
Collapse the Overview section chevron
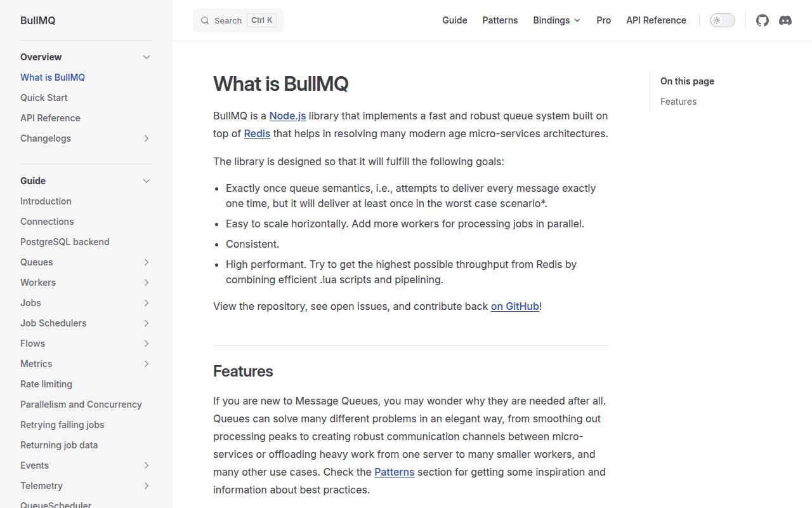click(147, 57)
